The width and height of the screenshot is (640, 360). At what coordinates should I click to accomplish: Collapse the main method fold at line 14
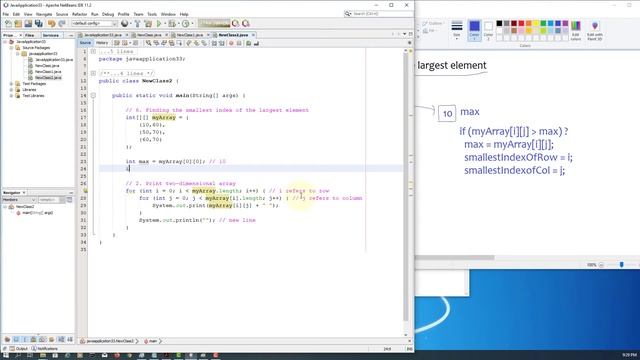tap(93, 96)
